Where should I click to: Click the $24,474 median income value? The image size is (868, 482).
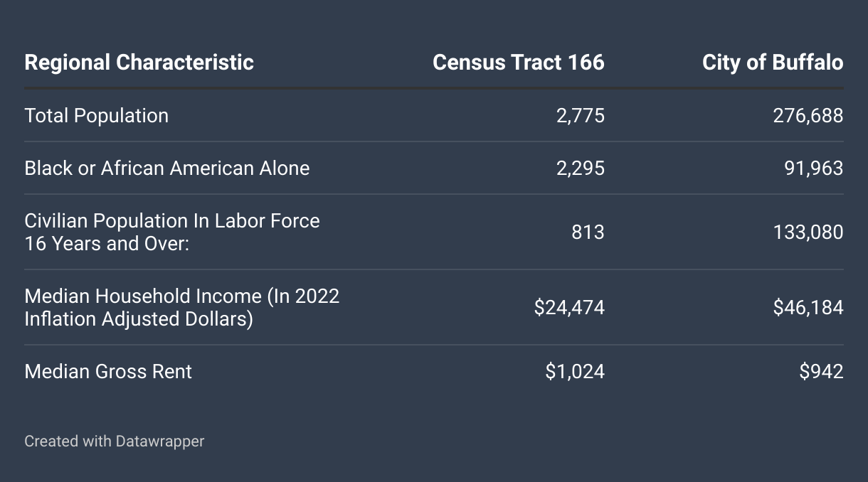(569, 308)
